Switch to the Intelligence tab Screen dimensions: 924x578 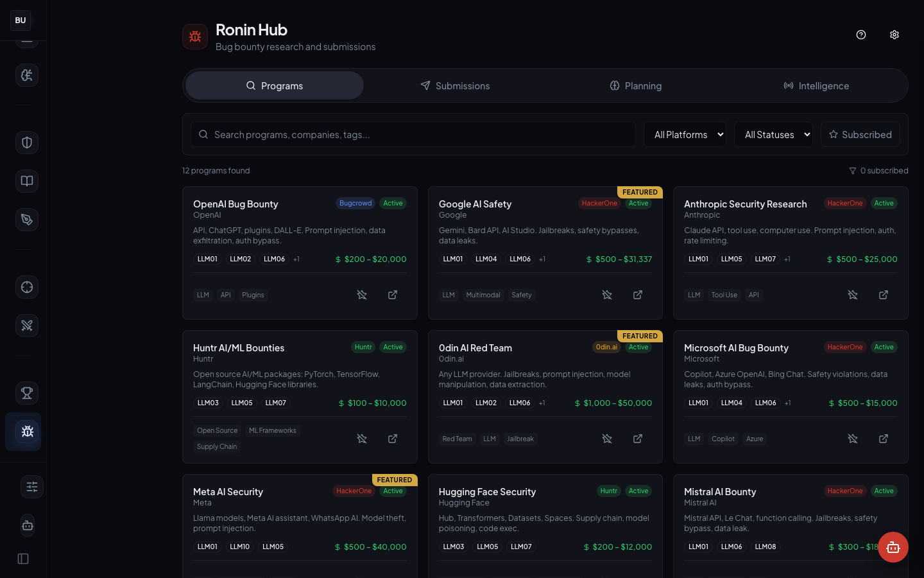[816, 85]
